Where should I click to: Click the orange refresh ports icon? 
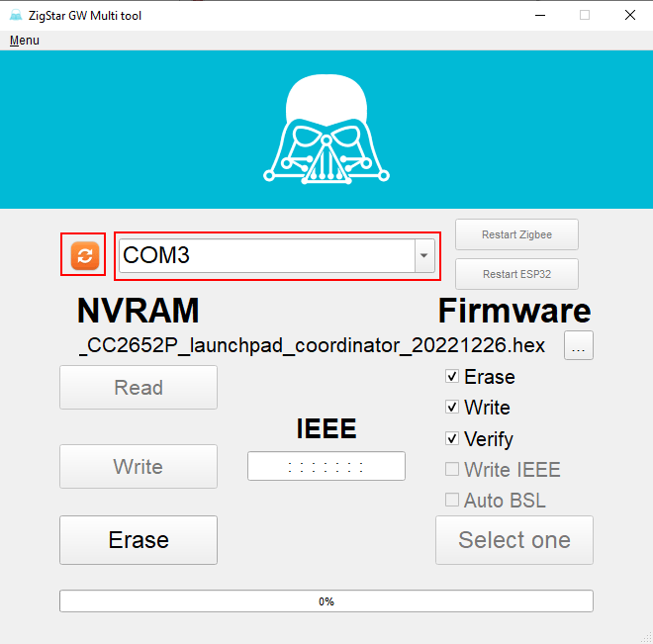coord(84,255)
